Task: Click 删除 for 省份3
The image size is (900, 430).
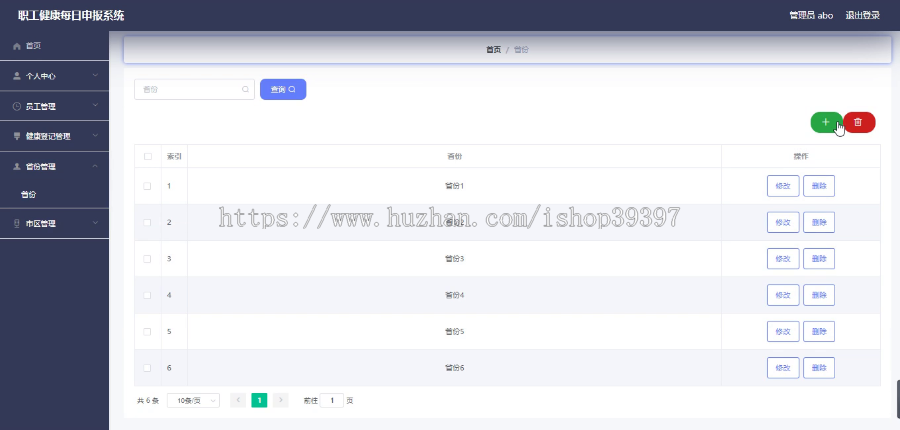Action: pyautogui.click(x=819, y=259)
